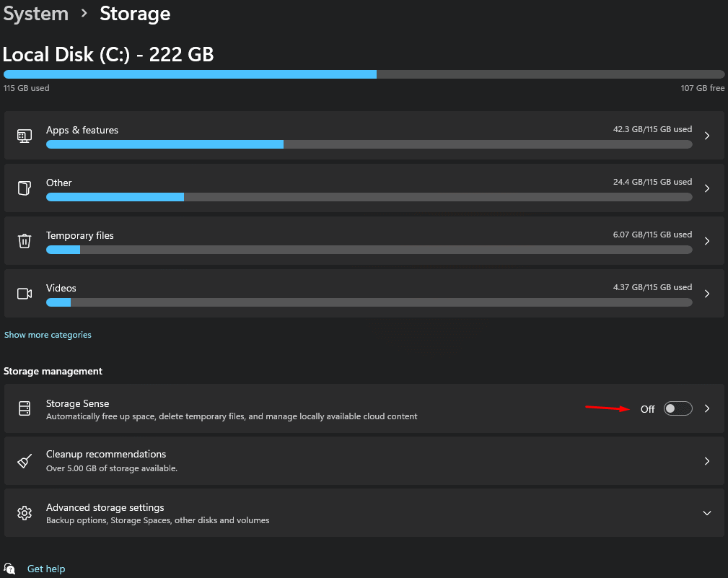Open Storage Sense settings chevron
The width and height of the screenshot is (728, 578).
707,408
